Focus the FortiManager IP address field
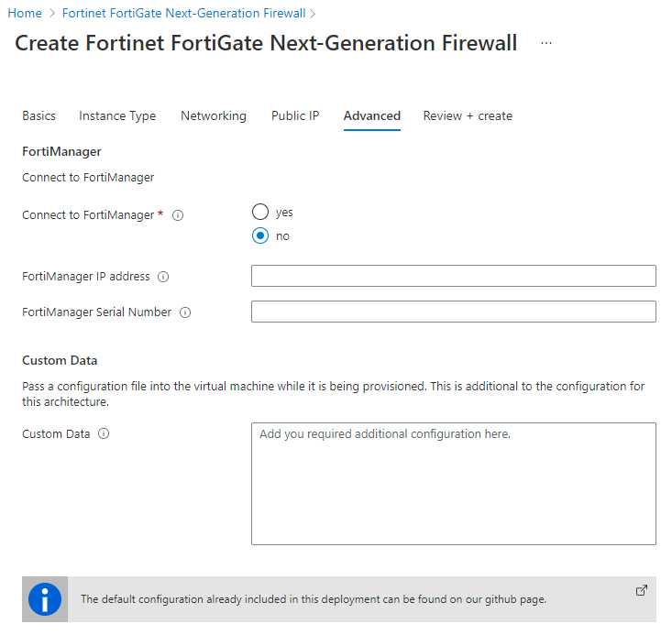 tap(453, 277)
